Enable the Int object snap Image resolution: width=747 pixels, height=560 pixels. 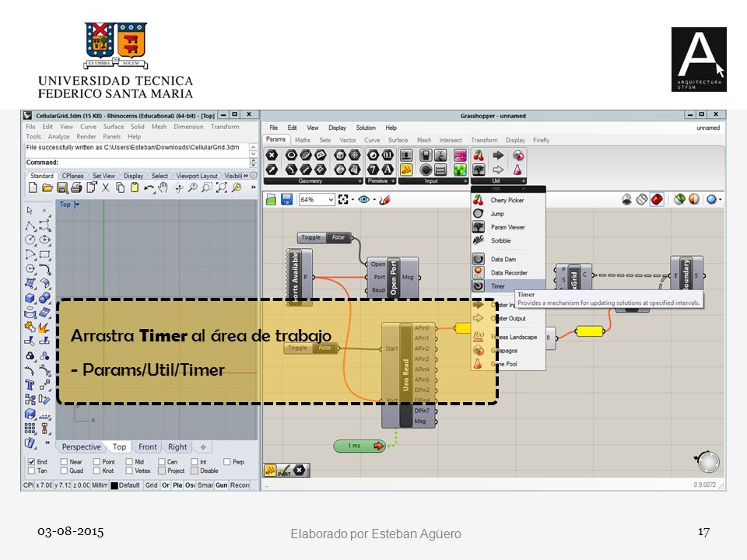click(194, 461)
